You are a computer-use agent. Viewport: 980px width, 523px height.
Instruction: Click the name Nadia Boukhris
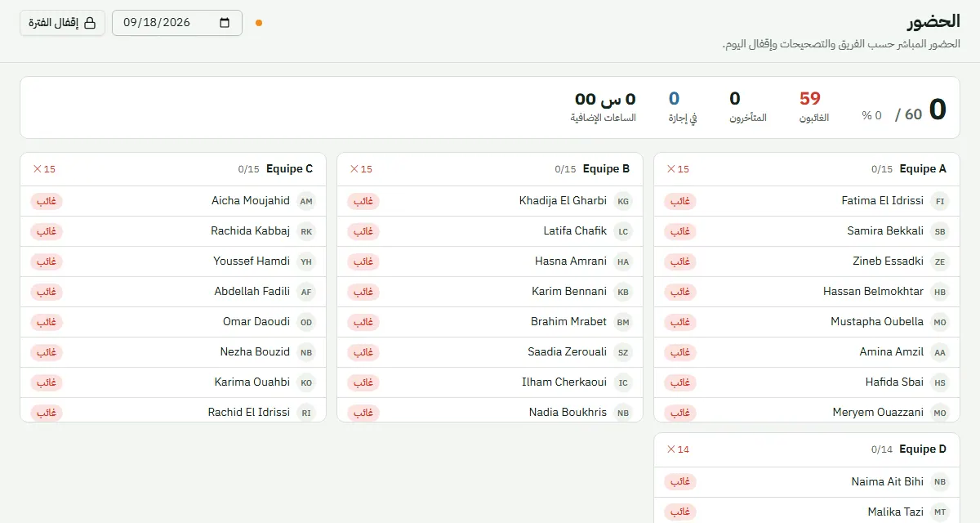point(568,413)
